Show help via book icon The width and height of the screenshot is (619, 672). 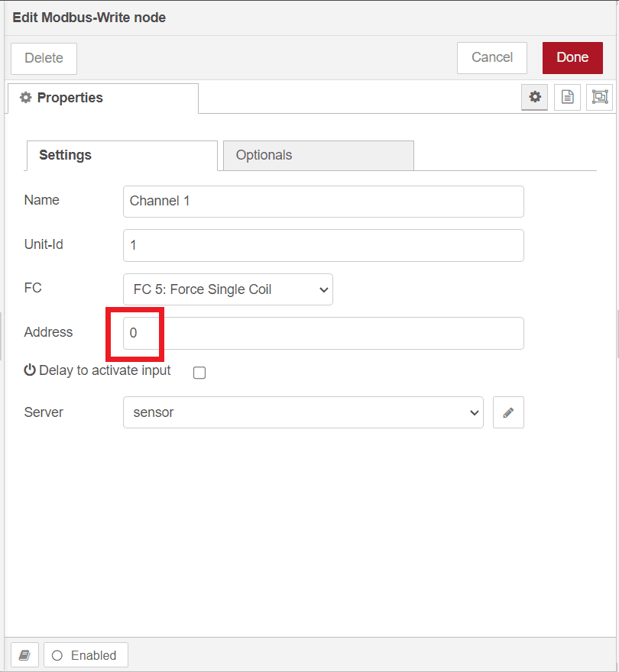click(x=24, y=655)
